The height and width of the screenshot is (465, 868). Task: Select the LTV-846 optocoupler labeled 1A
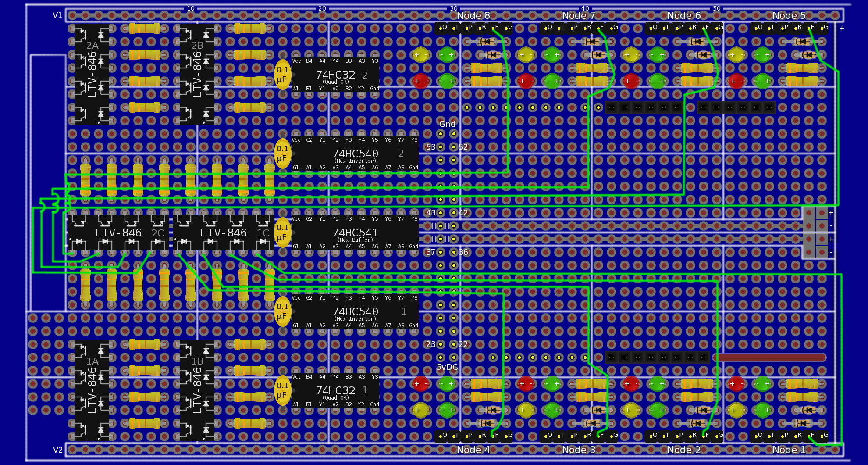coord(92,390)
